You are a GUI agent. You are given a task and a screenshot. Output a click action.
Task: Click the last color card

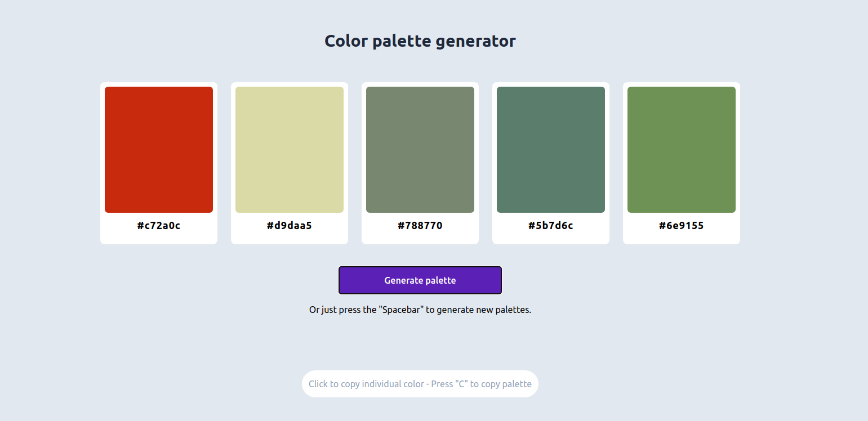[x=681, y=163]
